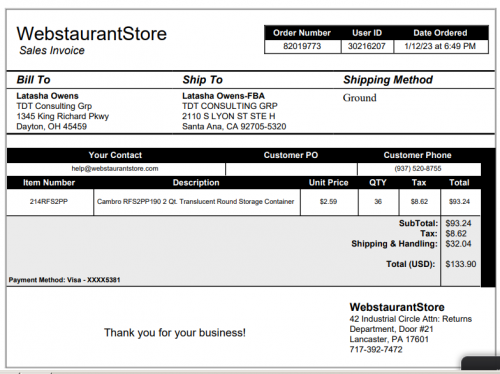
Task: Click Shipping & Handling label
Action: pyautogui.click(x=394, y=244)
